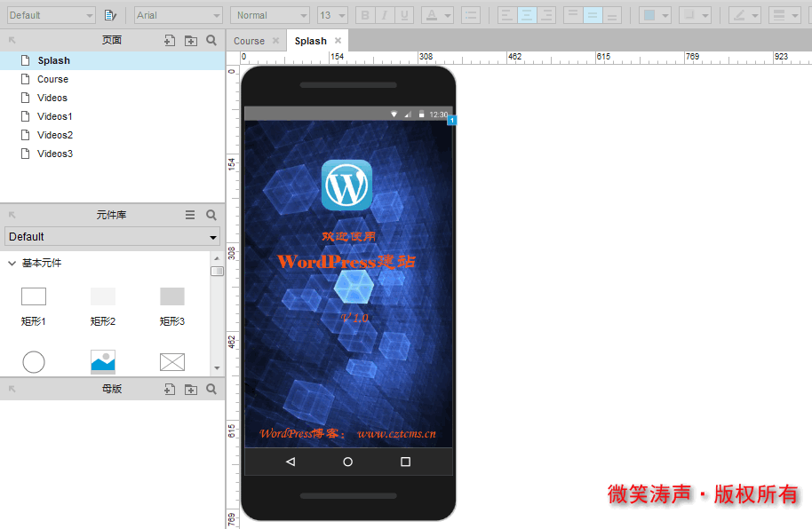Viewport: 812px width, 529px height.
Task: Pop out the masters panel
Action: tap(12, 389)
